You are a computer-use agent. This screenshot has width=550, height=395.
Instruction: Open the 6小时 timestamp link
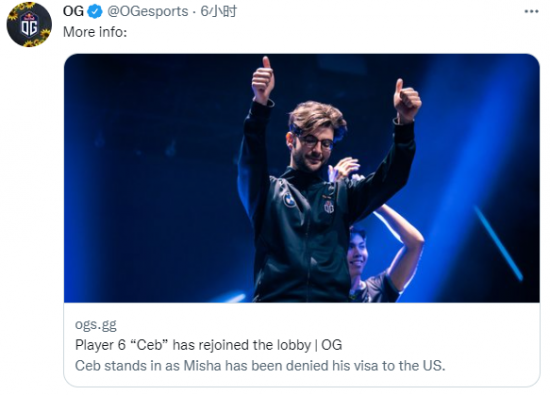coord(219,12)
